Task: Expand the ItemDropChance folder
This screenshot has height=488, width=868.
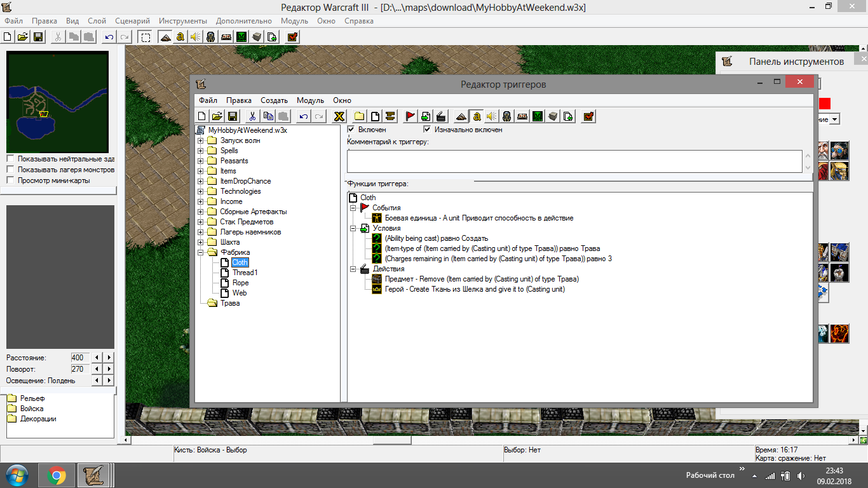Action: (x=201, y=181)
